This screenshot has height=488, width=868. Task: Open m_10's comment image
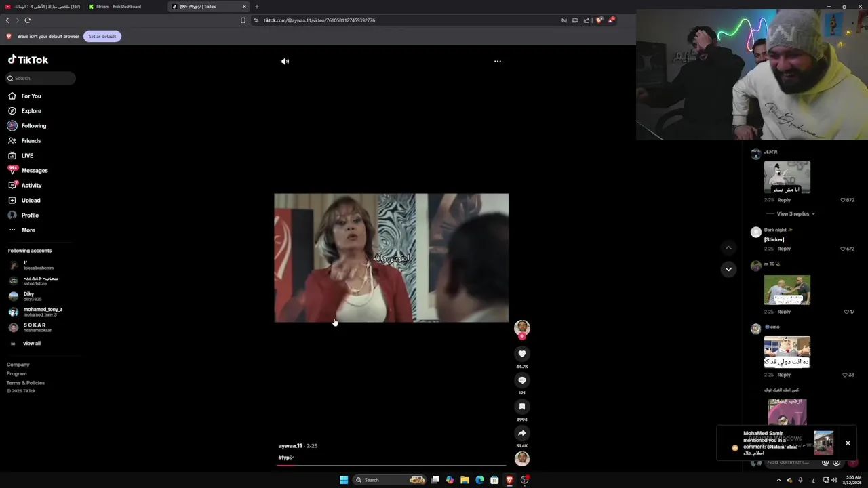[x=787, y=289]
